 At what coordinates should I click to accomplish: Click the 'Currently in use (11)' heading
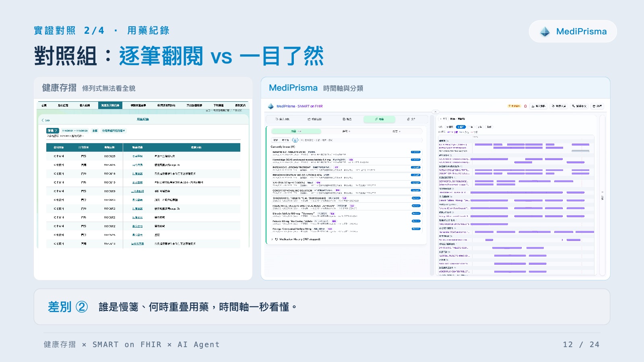coord(283,147)
